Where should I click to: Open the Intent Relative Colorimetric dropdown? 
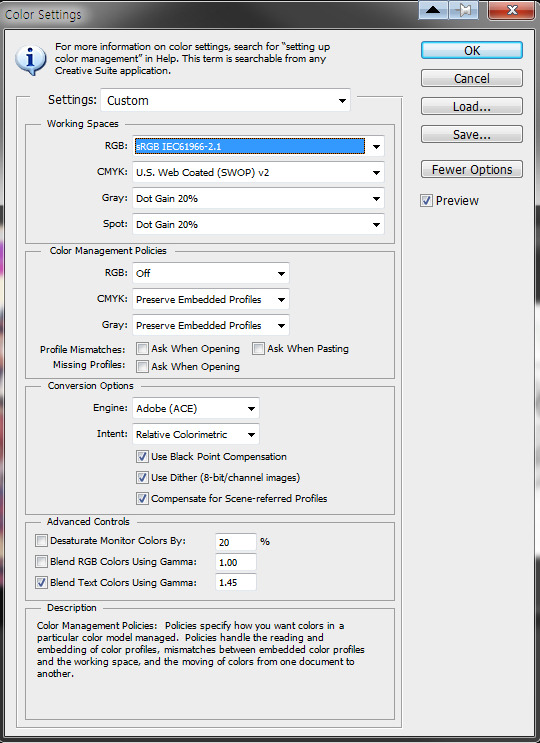point(196,435)
